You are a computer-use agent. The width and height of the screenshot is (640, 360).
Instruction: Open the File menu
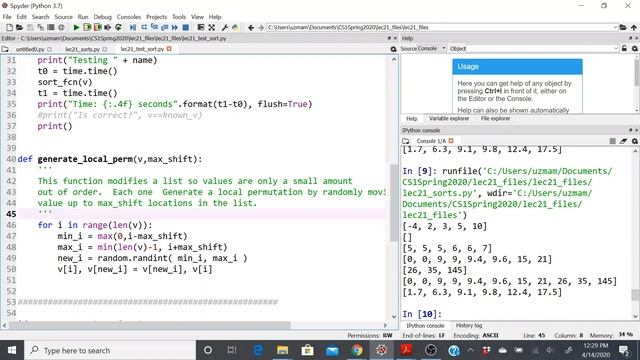(x=7, y=17)
